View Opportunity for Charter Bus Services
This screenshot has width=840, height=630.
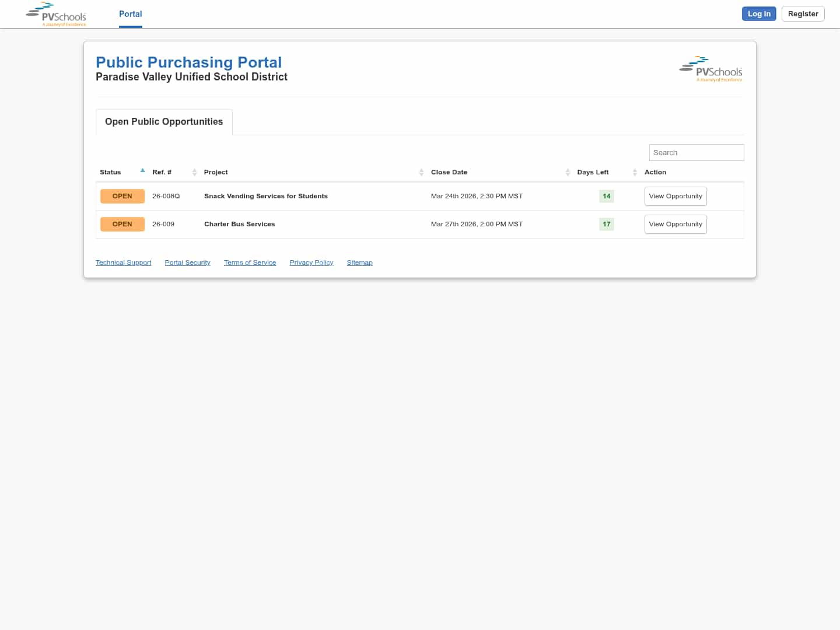click(x=675, y=224)
